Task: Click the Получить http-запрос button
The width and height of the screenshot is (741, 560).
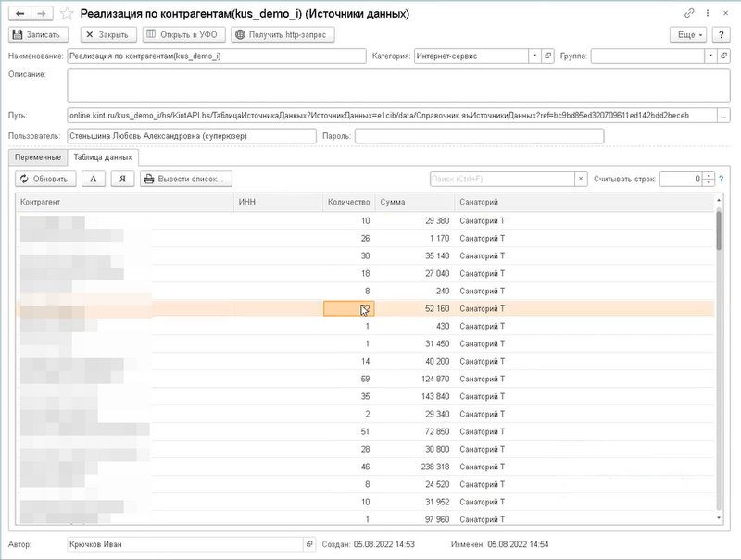Action: [283, 34]
